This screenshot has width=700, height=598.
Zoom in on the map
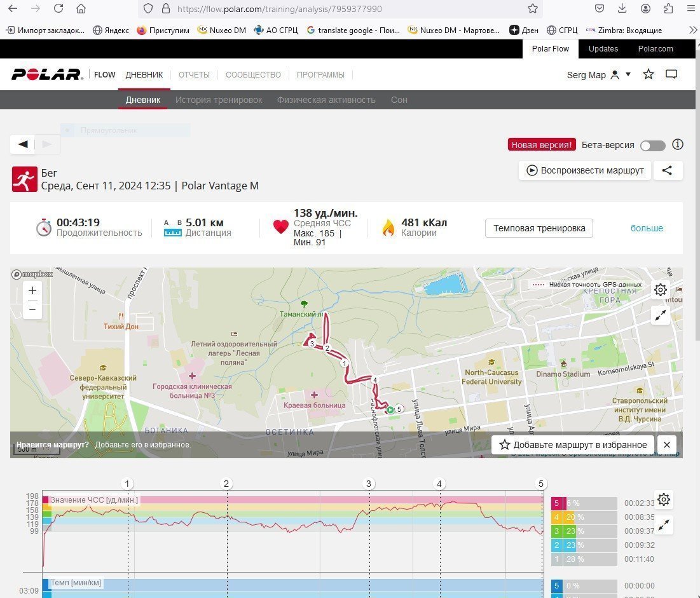point(32,290)
